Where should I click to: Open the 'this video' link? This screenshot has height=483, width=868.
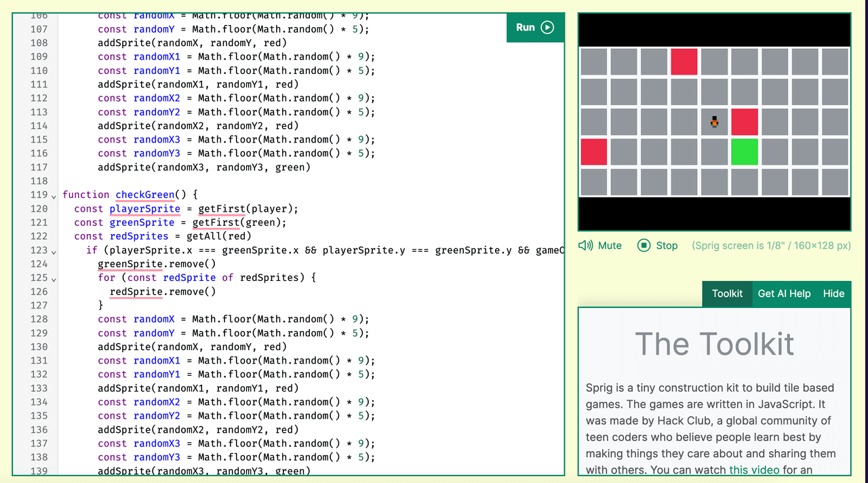[x=754, y=469]
